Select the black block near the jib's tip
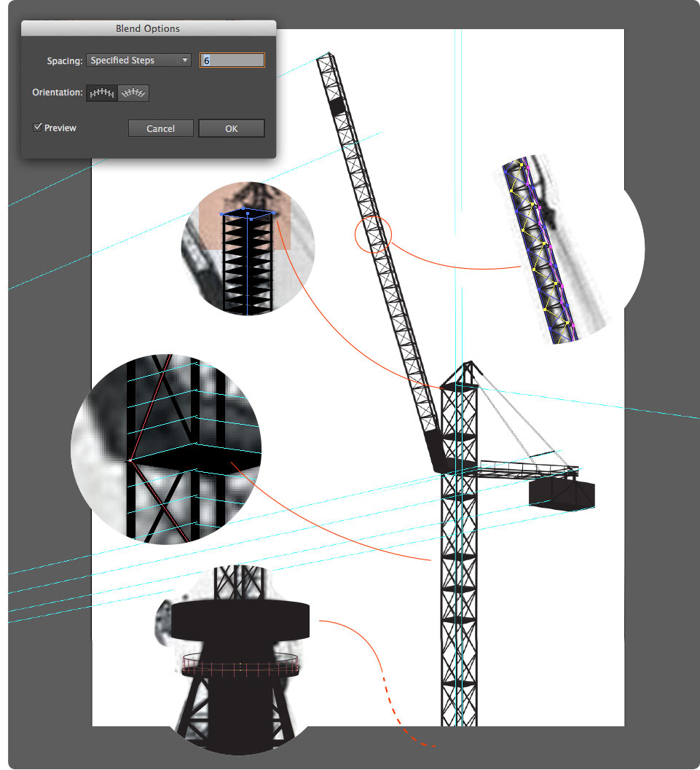Screen dimensions: 700x770 pyautogui.click(x=337, y=106)
